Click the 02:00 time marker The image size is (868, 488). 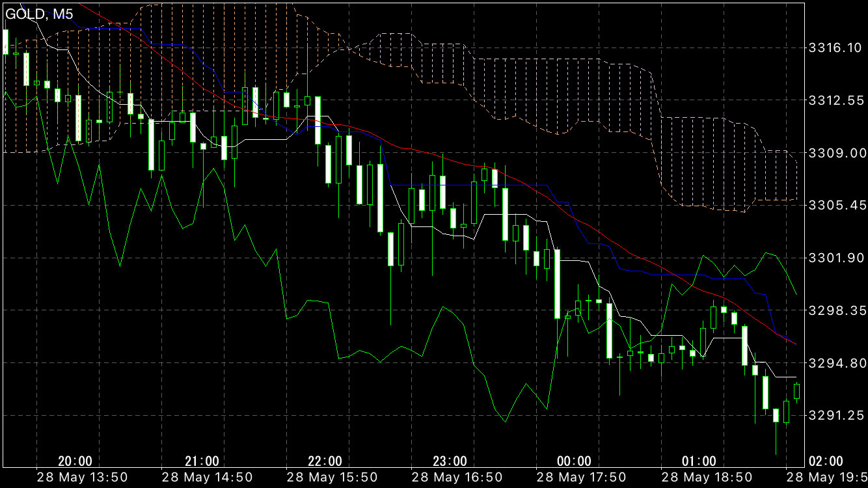pyautogui.click(x=826, y=461)
